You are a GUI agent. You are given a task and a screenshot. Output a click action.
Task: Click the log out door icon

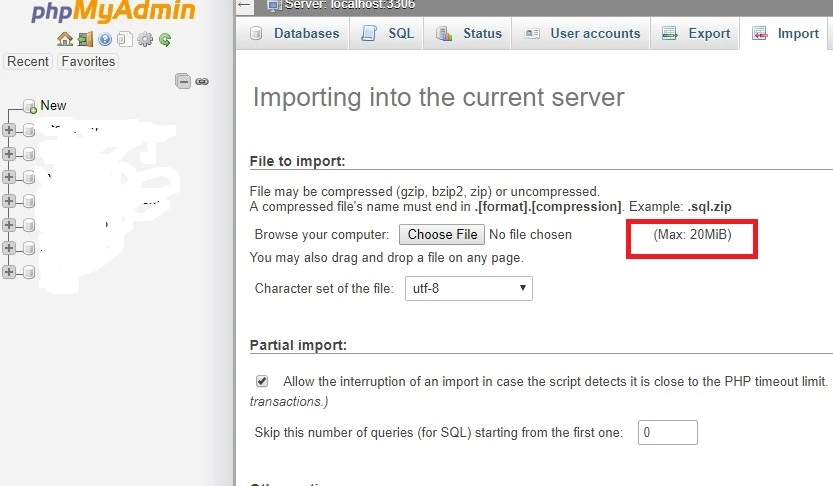pyautogui.click(x=85, y=39)
